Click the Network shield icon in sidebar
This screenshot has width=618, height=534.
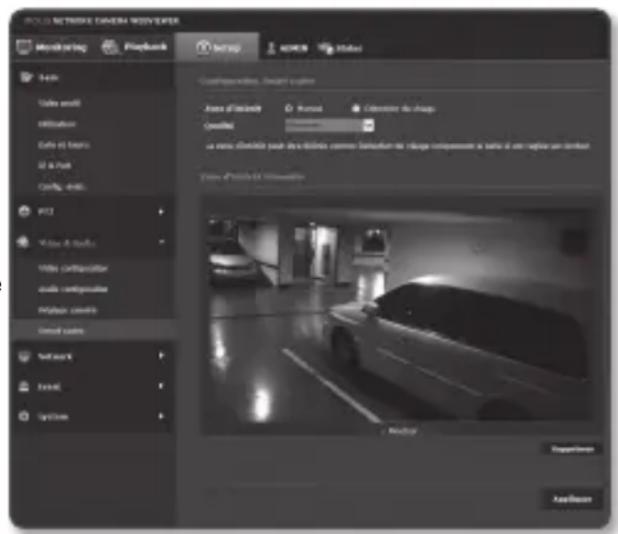[x=25, y=356]
